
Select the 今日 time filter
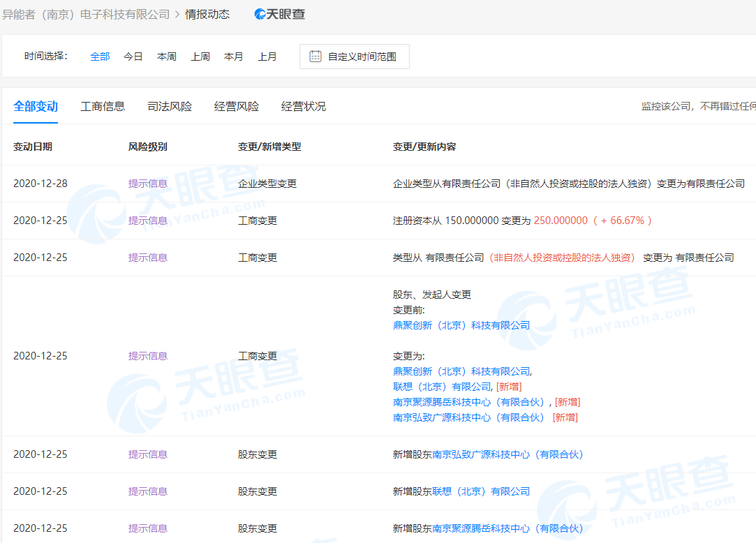133,57
